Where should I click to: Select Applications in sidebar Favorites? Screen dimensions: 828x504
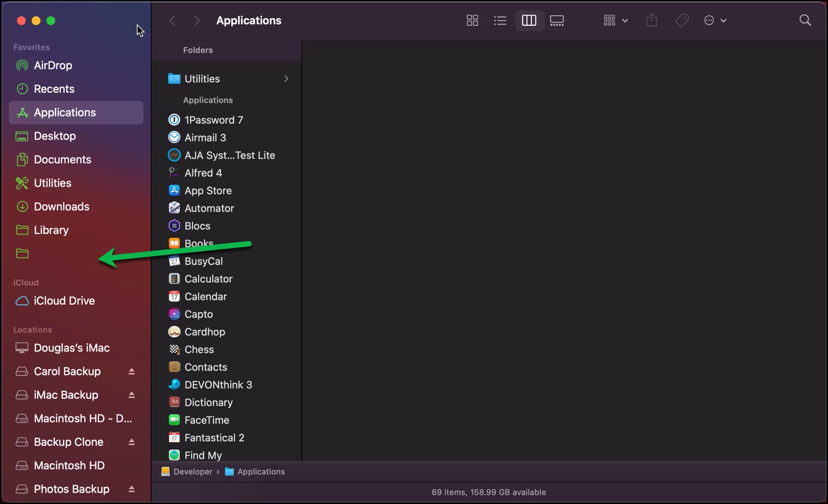point(76,112)
